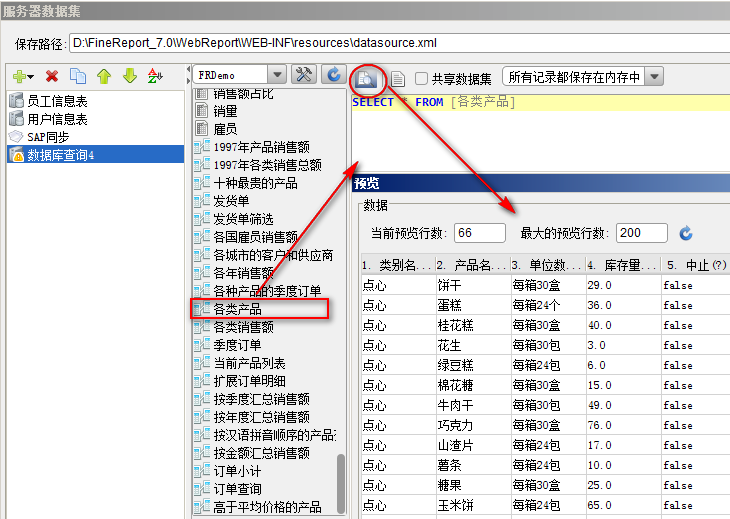Select view 按金额汇总销售额
730x519 pixels.
[265, 453]
